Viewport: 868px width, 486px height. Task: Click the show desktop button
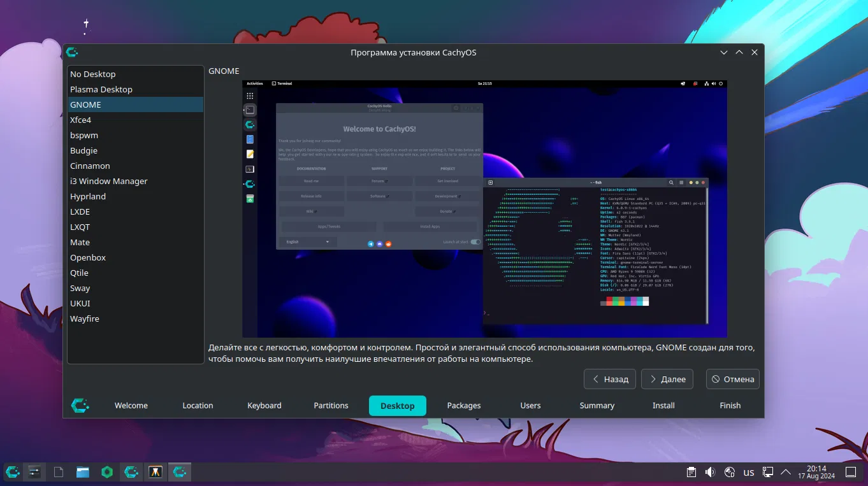(x=851, y=472)
